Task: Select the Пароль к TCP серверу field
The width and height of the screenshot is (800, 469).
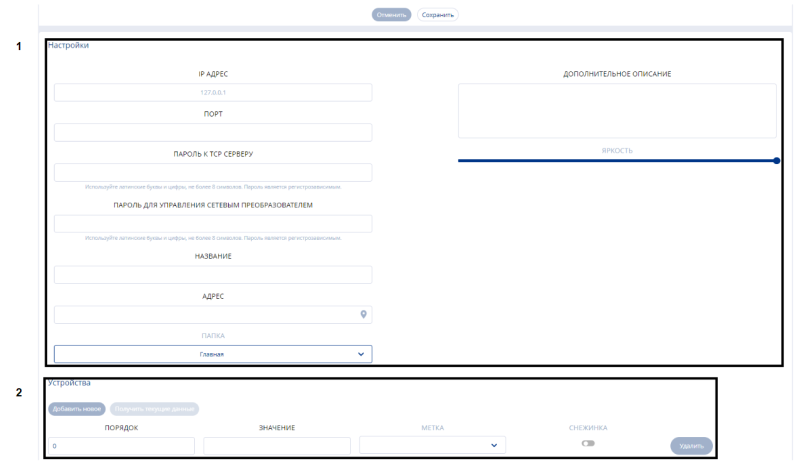Action: 212,172
